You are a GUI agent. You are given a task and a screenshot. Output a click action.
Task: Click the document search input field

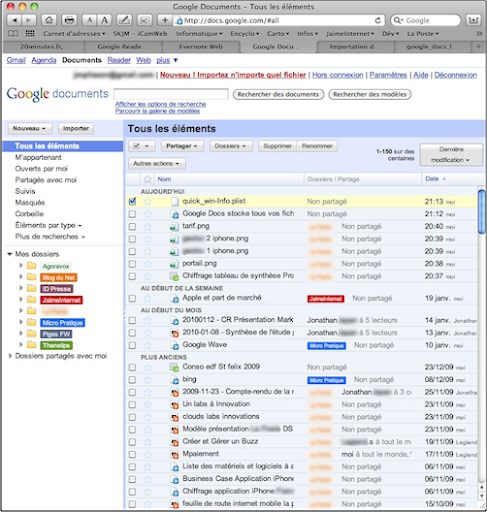(x=171, y=94)
